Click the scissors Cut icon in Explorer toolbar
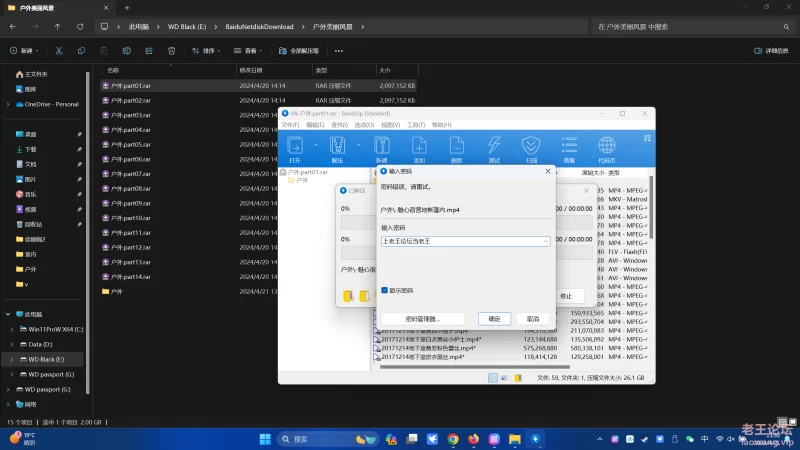The width and height of the screenshot is (800, 450). pos(60,50)
